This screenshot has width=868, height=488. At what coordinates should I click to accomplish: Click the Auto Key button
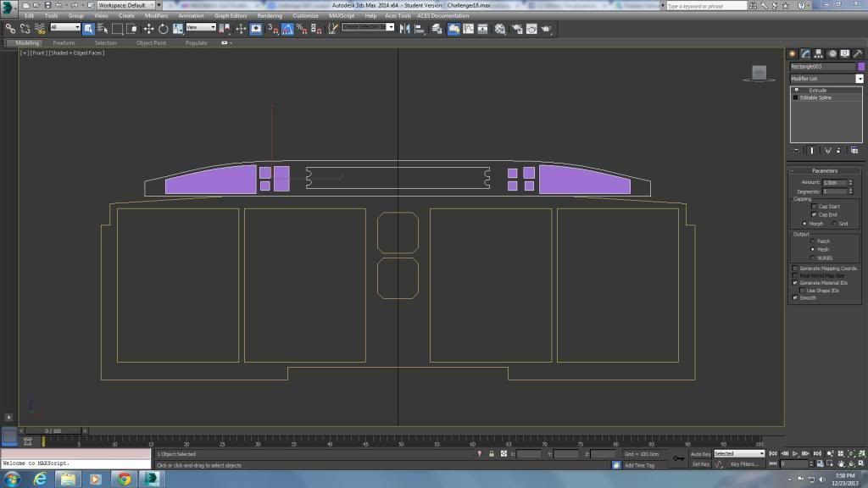click(x=700, y=454)
